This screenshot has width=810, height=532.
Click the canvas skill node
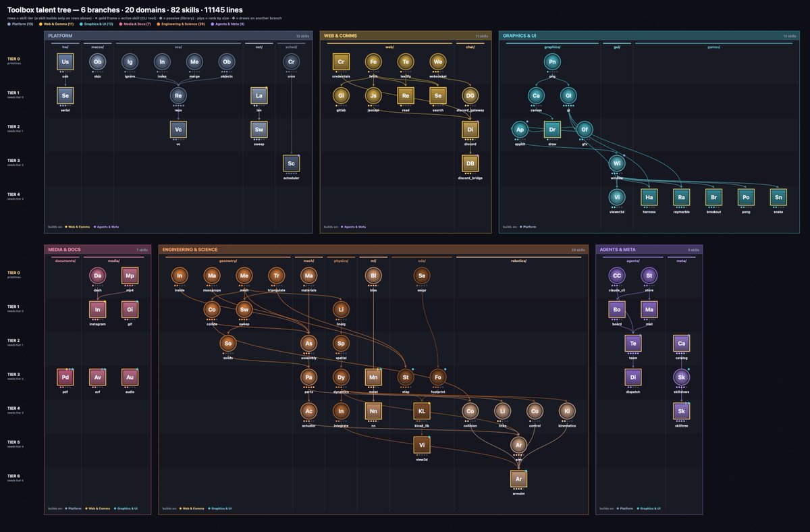pyautogui.click(x=537, y=96)
